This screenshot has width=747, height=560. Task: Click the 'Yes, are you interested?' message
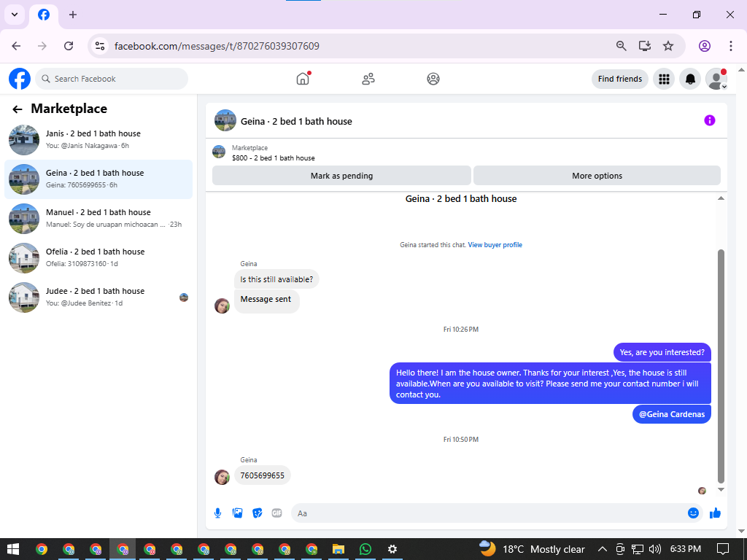pyautogui.click(x=662, y=352)
